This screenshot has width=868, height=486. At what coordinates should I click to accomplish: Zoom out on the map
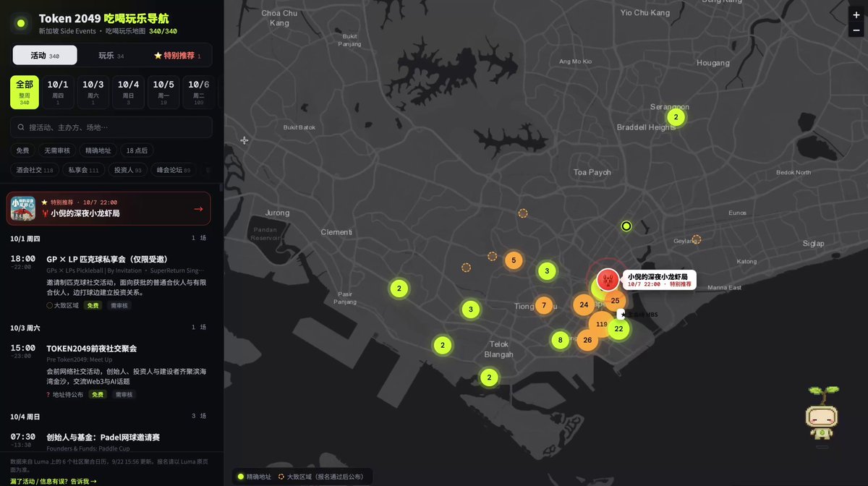click(856, 30)
